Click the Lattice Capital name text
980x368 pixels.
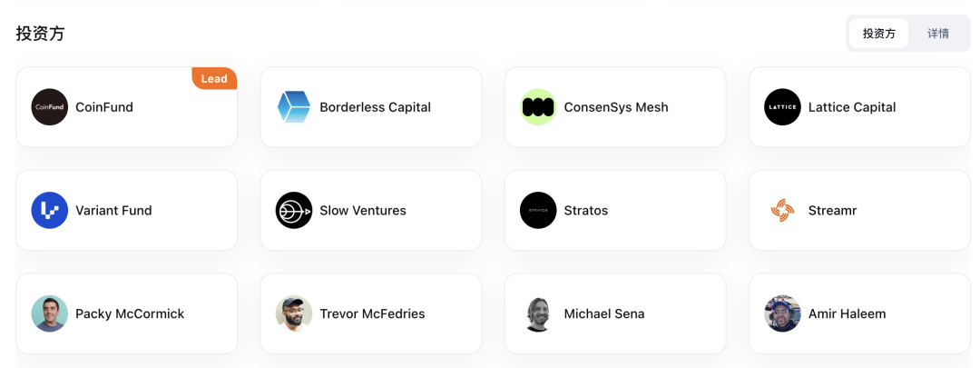click(852, 107)
